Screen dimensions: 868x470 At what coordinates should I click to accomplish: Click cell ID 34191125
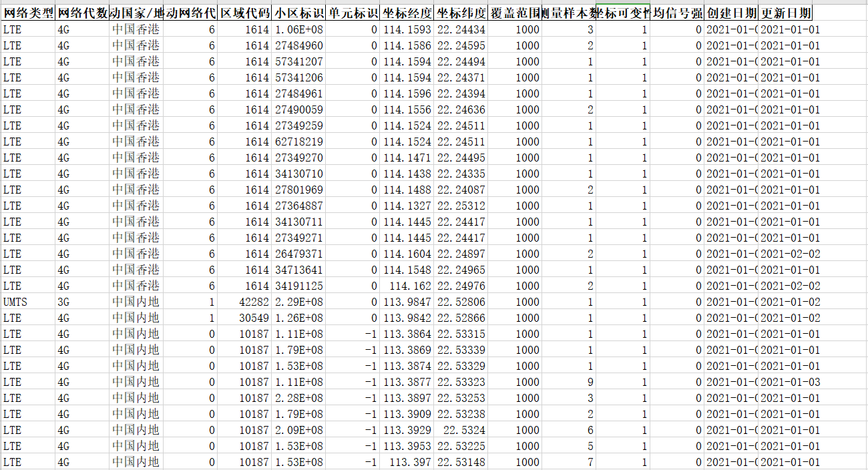[298, 286]
